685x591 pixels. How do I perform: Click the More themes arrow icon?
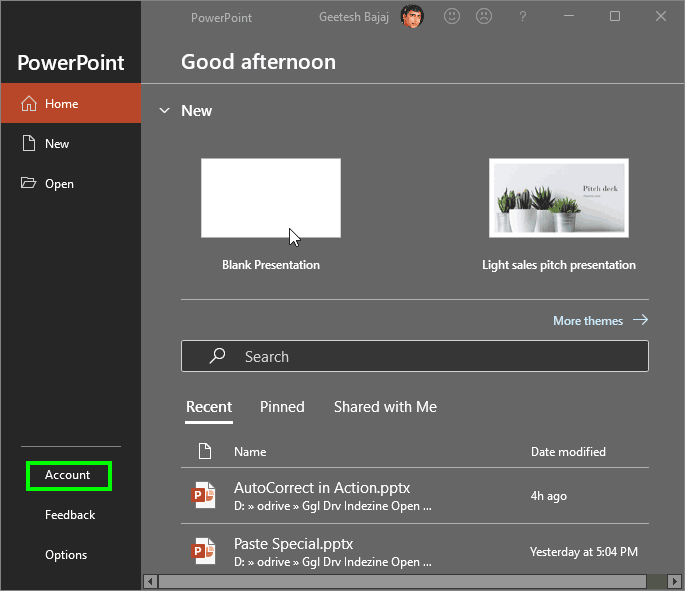[640, 320]
